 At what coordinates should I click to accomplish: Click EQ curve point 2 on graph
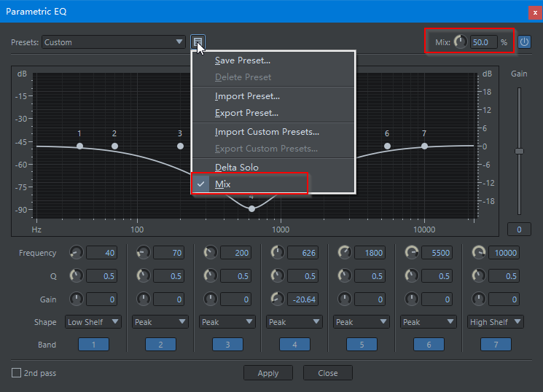click(x=114, y=146)
